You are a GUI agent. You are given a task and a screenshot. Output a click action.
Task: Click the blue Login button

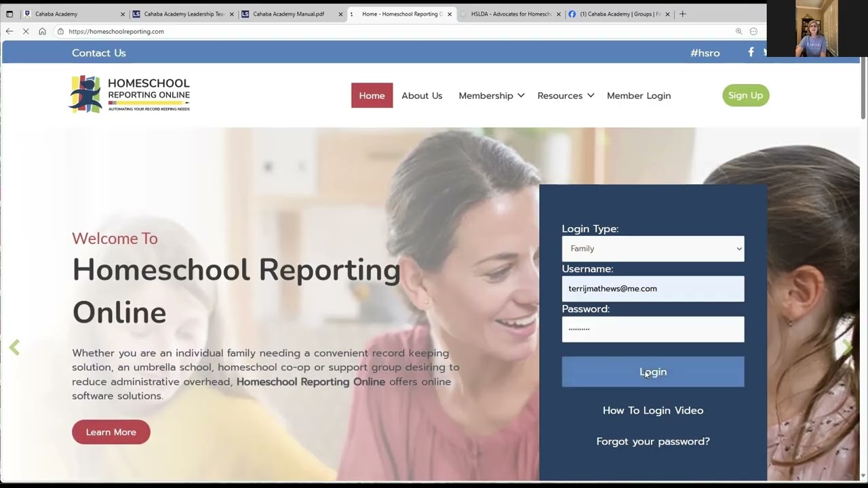(x=653, y=371)
